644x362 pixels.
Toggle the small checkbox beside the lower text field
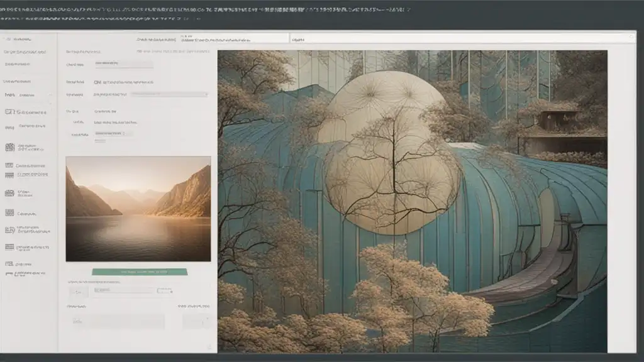[164, 290]
